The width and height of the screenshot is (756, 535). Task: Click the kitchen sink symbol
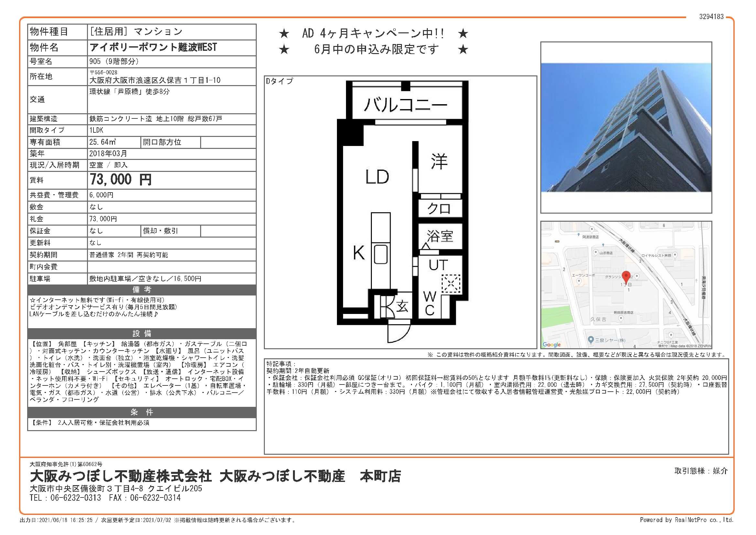pyautogui.click(x=381, y=254)
